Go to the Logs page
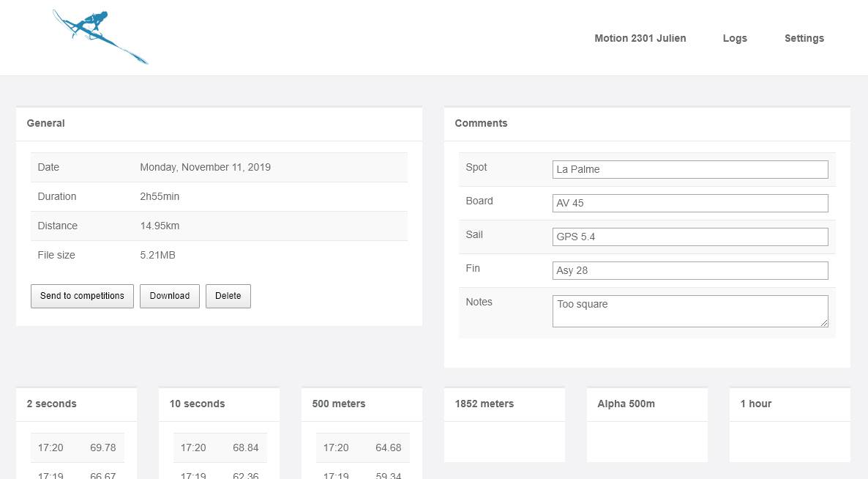Image resolution: width=868 pixels, height=479 pixels. [734, 38]
